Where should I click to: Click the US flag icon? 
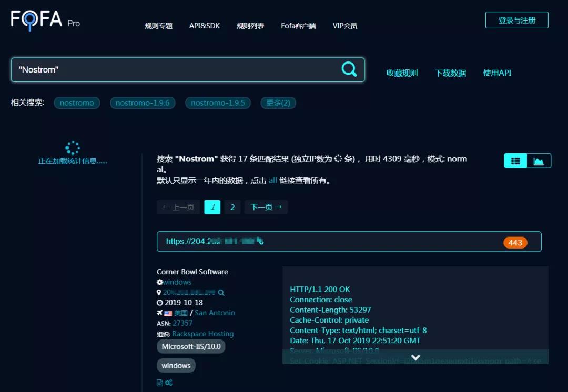[x=168, y=313]
